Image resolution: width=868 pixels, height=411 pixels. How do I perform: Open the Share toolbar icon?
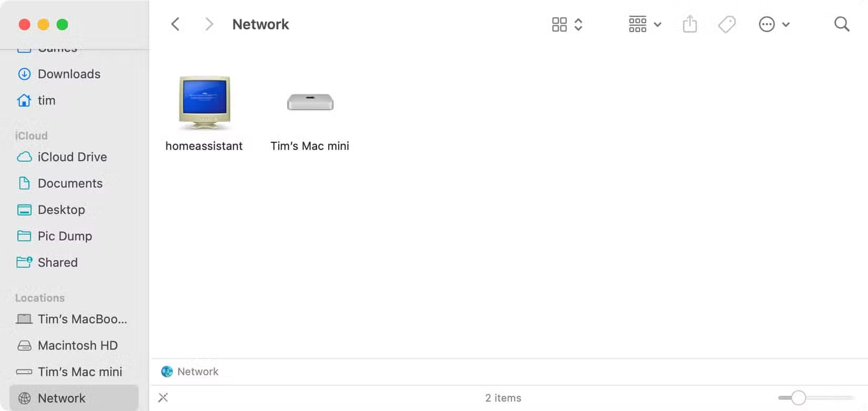click(x=690, y=24)
